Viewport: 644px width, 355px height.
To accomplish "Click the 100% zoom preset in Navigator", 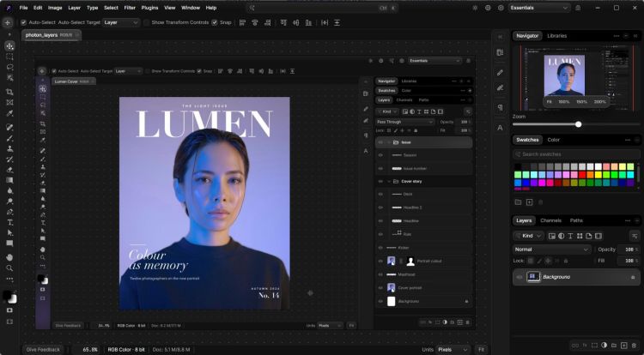I will [564, 102].
